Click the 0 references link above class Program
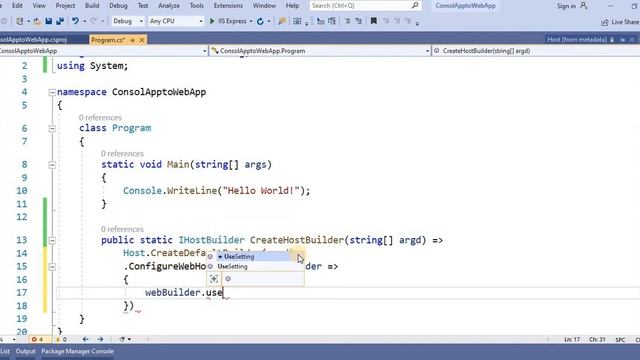The image size is (640, 360). pos(100,118)
